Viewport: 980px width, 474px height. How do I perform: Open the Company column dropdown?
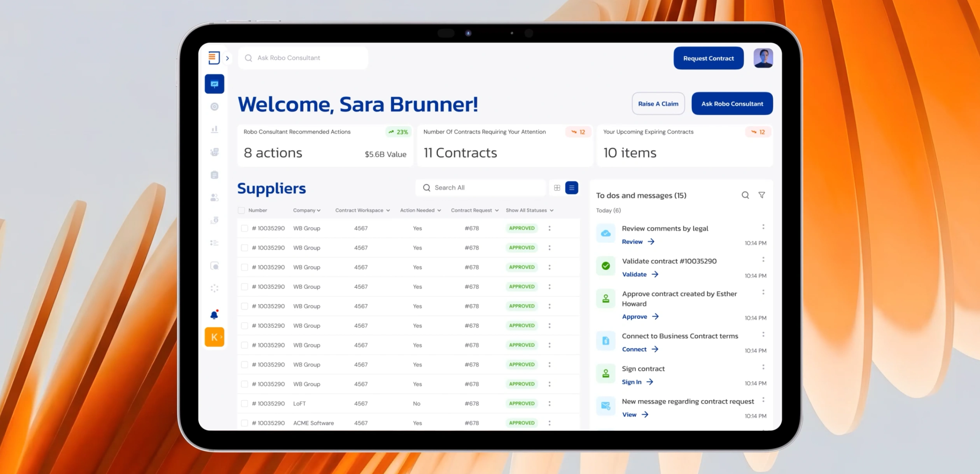(307, 210)
